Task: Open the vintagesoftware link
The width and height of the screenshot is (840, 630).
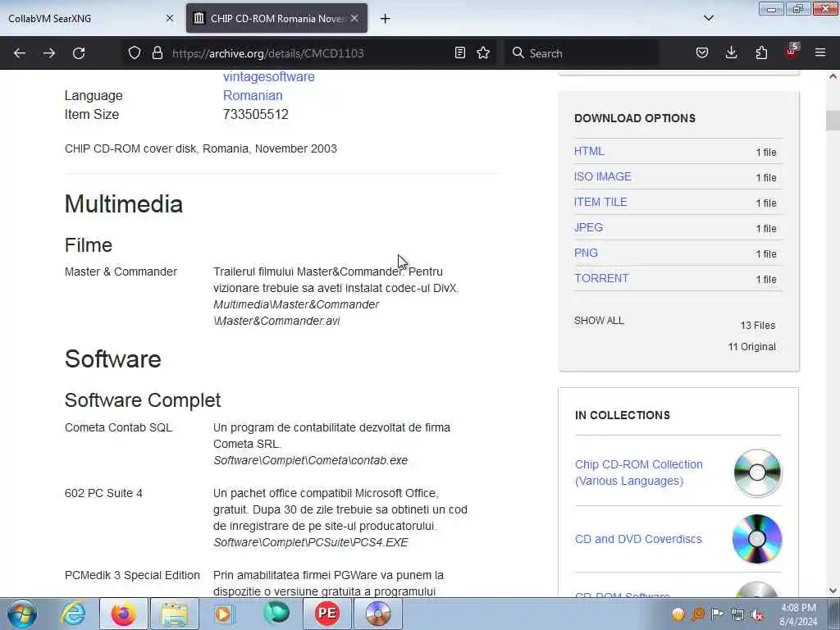Action: (x=269, y=76)
